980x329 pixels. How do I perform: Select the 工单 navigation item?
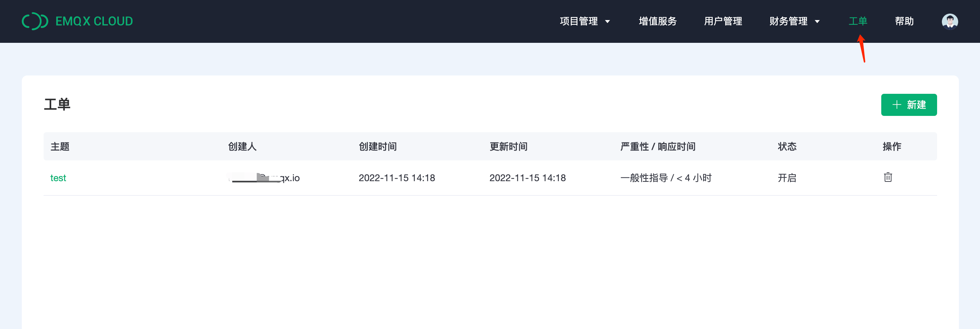(857, 21)
